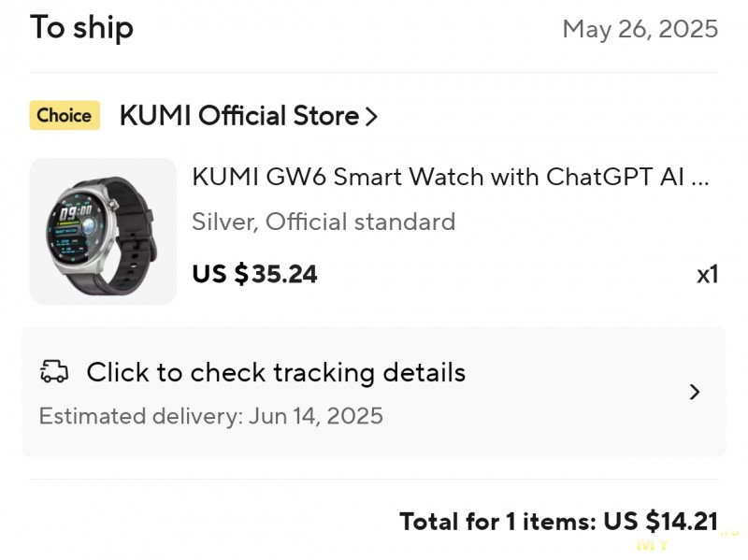Click the US $35.24 item price
Screen dimensions: 748x560
pos(254,274)
